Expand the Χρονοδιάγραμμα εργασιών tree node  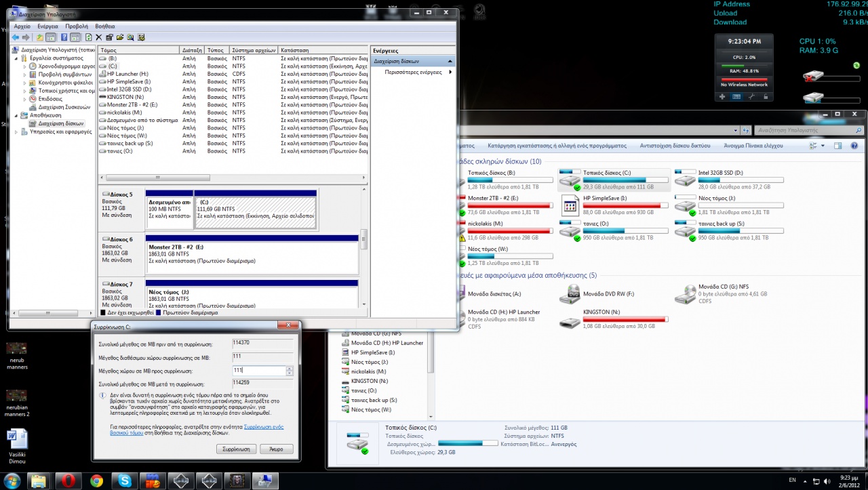[24, 66]
